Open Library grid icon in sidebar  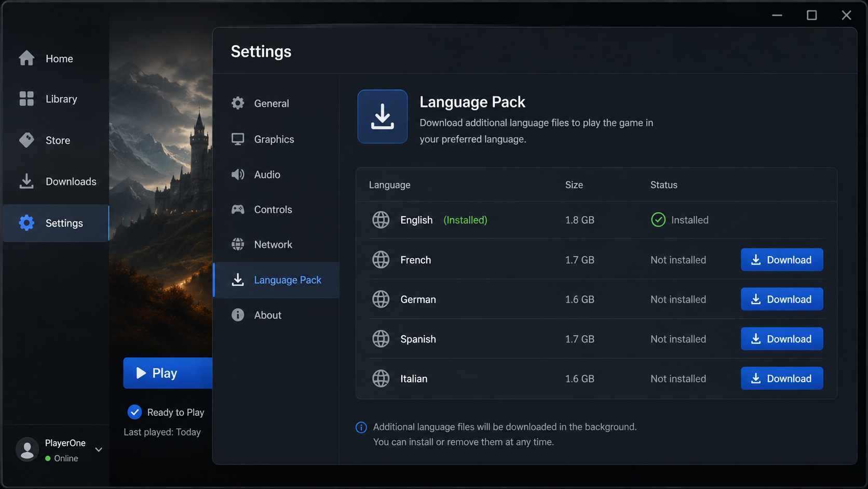[x=26, y=99]
